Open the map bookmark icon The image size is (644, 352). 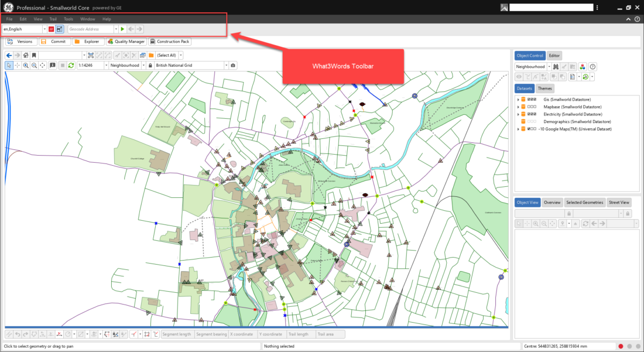click(x=34, y=55)
